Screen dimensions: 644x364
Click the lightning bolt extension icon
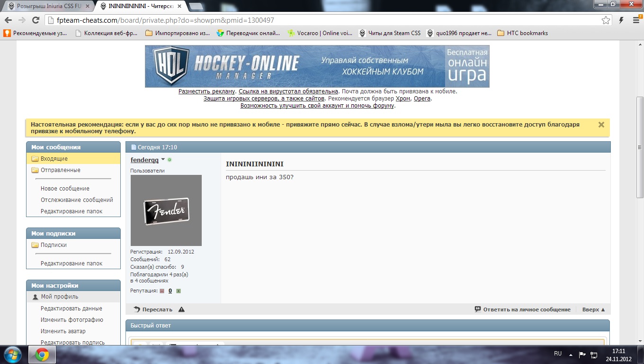(621, 20)
